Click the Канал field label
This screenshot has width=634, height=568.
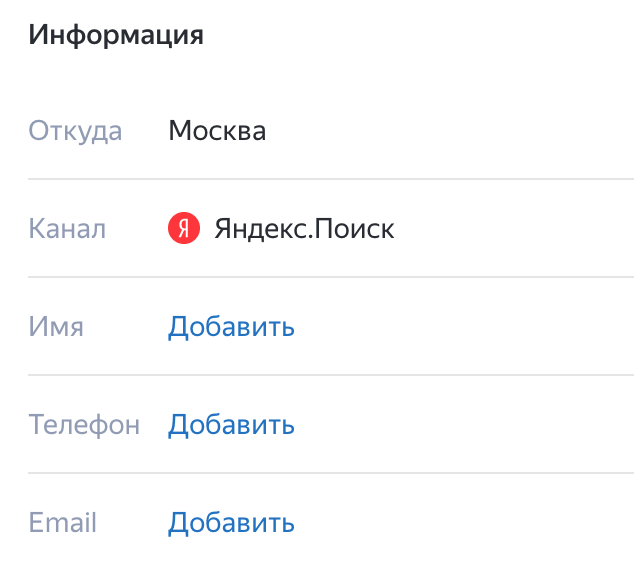(x=67, y=229)
